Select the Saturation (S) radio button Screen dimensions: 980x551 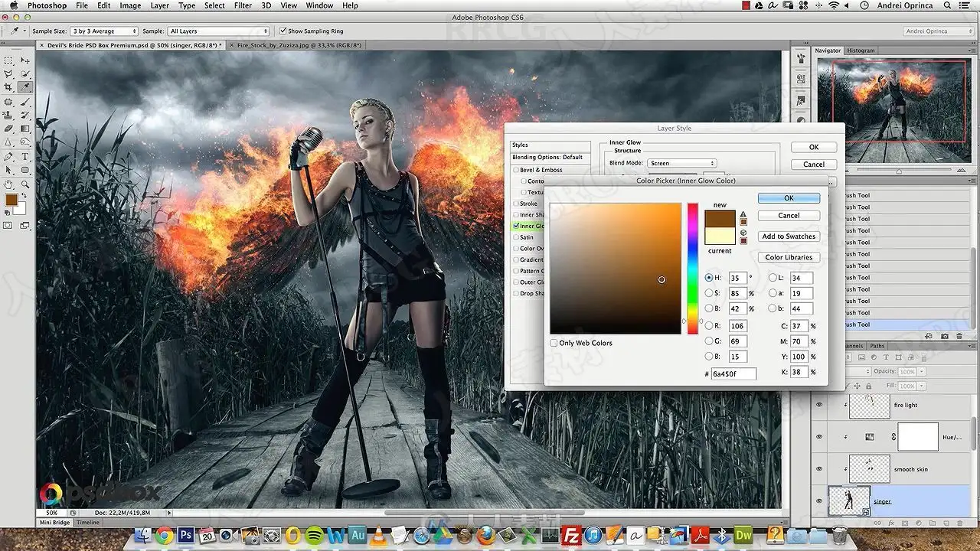[x=709, y=293]
